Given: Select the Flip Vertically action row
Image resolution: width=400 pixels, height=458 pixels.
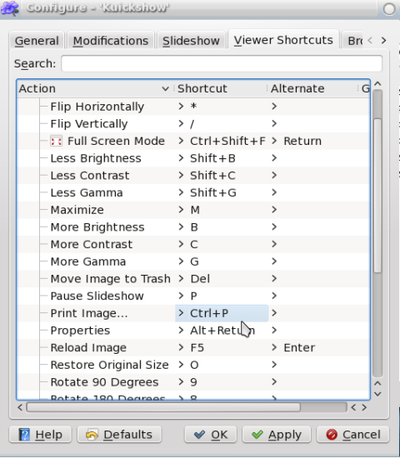Looking at the screenshot, I should tap(89, 124).
